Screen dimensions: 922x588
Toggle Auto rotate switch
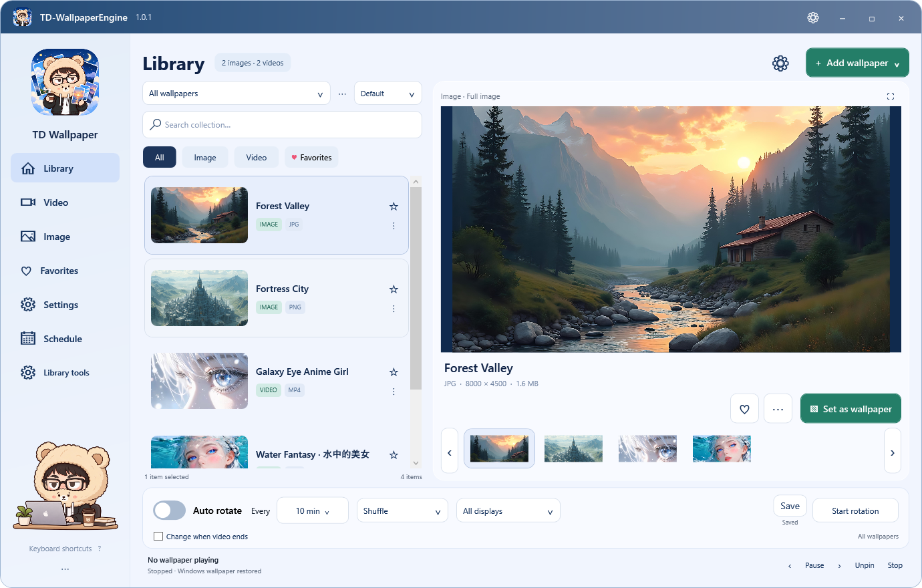tap(170, 510)
